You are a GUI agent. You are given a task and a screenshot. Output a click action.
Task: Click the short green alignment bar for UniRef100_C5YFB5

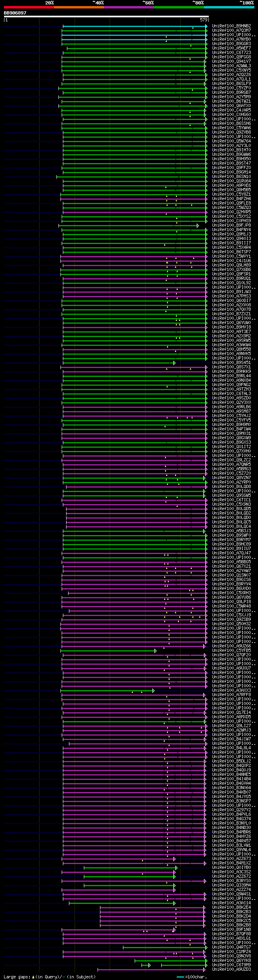coord(108,651)
